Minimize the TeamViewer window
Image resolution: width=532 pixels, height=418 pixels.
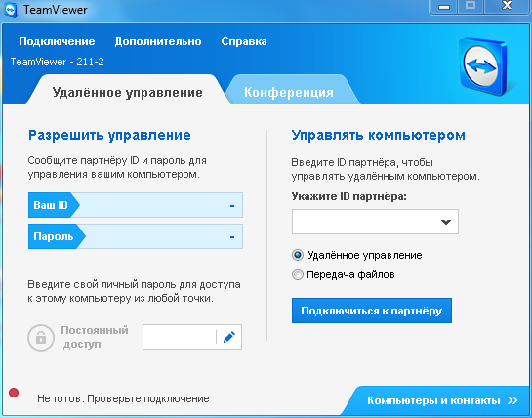tap(444, 6)
